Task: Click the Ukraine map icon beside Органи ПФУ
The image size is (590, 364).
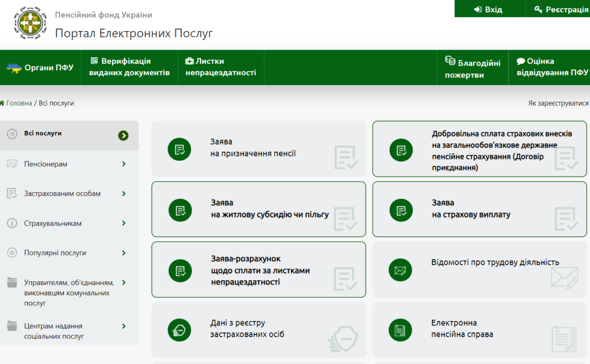Action: click(14, 68)
